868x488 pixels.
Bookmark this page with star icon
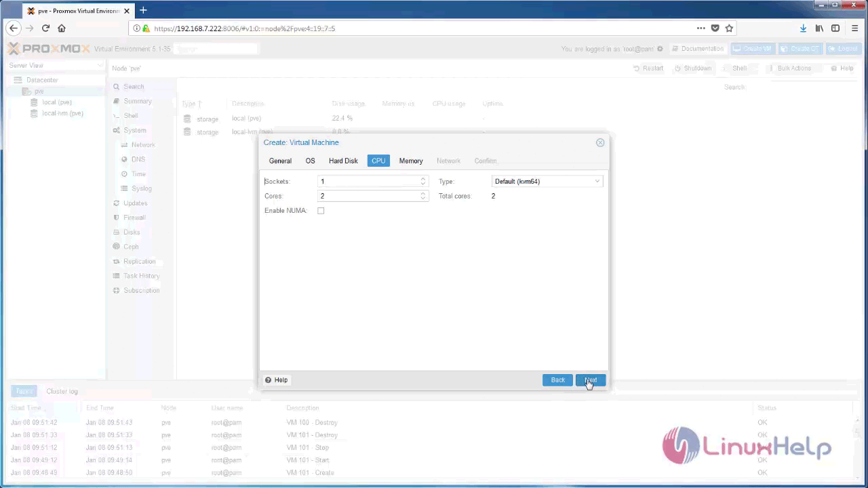[729, 28]
